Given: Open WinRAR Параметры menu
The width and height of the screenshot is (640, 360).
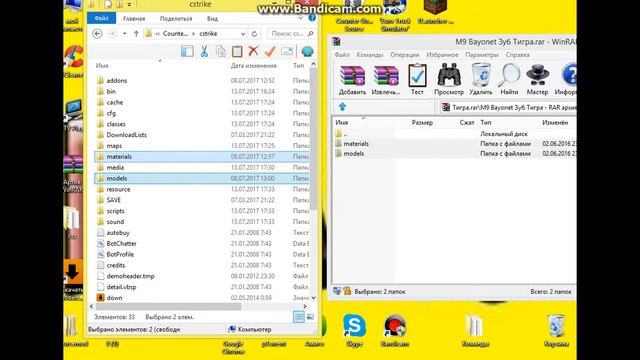Looking at the screenshot, I should pos(482,55).
